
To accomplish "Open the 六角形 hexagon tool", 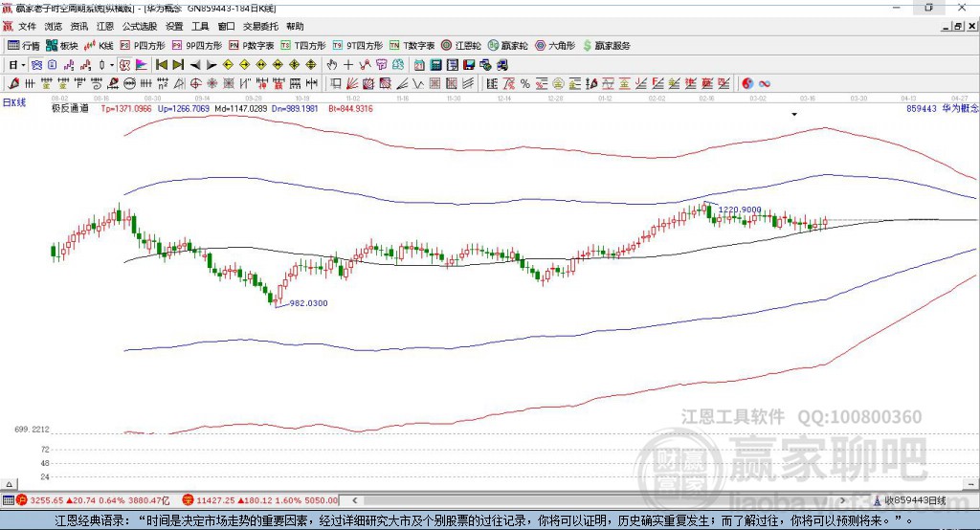I will click(555, 46).
